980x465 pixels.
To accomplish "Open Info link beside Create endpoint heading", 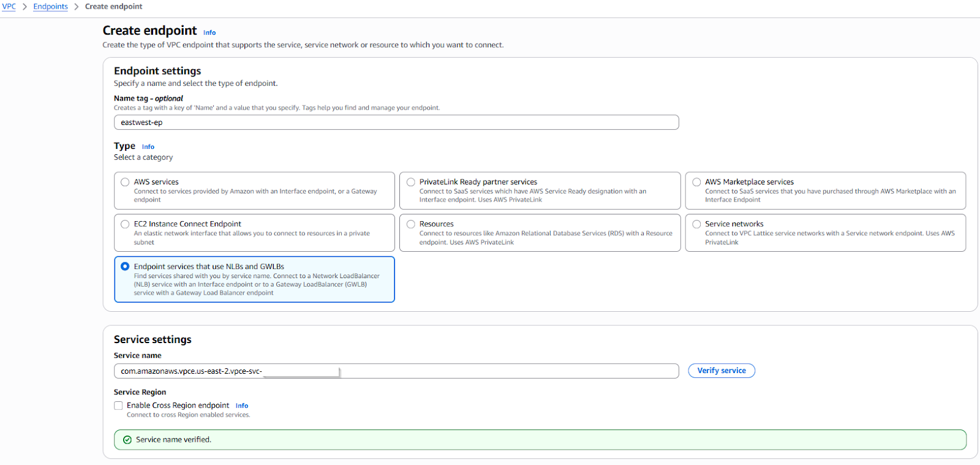I will 209,32.
